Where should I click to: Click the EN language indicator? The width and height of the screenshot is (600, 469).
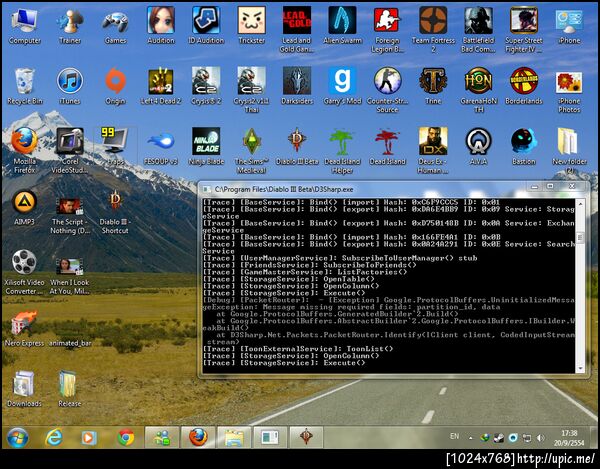coord(454,436)
